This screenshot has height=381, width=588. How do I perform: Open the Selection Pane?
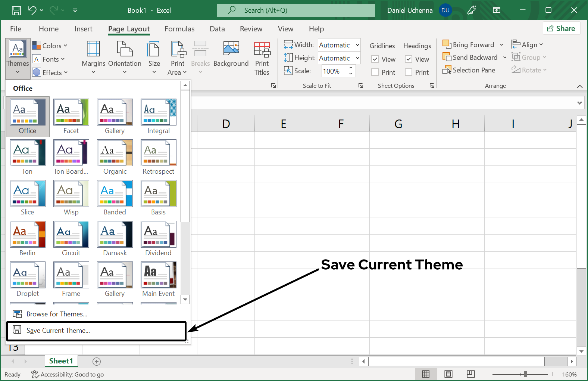pyautogui.click(x=469, y=70)
